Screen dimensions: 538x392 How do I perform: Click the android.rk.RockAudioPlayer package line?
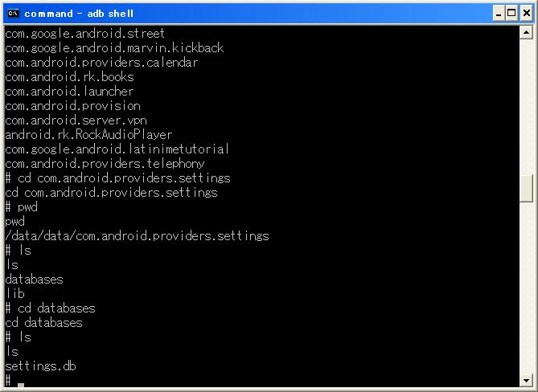[88, 135]
